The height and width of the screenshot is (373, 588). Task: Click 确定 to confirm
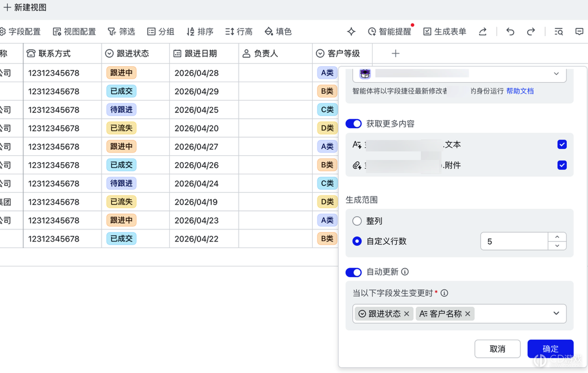(x=550, y=349)
